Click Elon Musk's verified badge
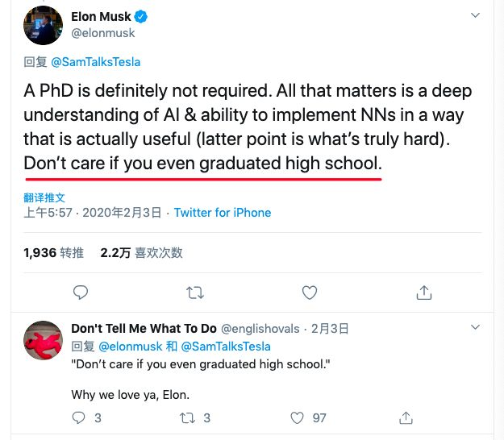 point(140,17)
